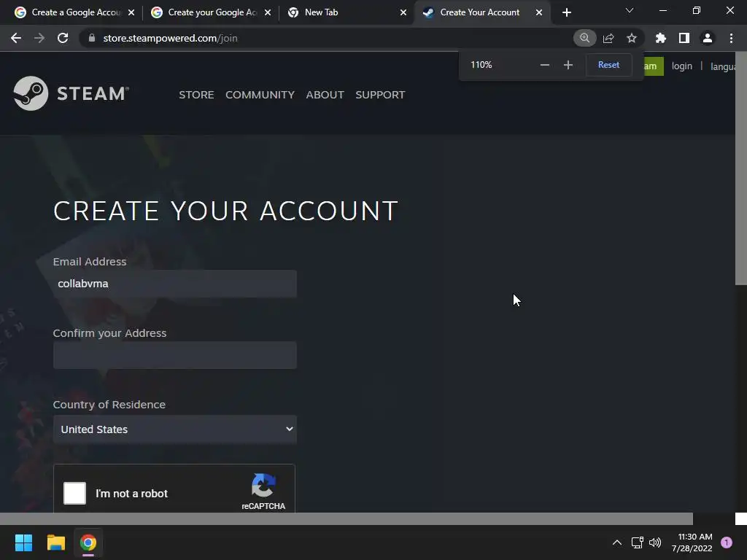
Task: Open the SUPPORT page
Action: (380, 95)
